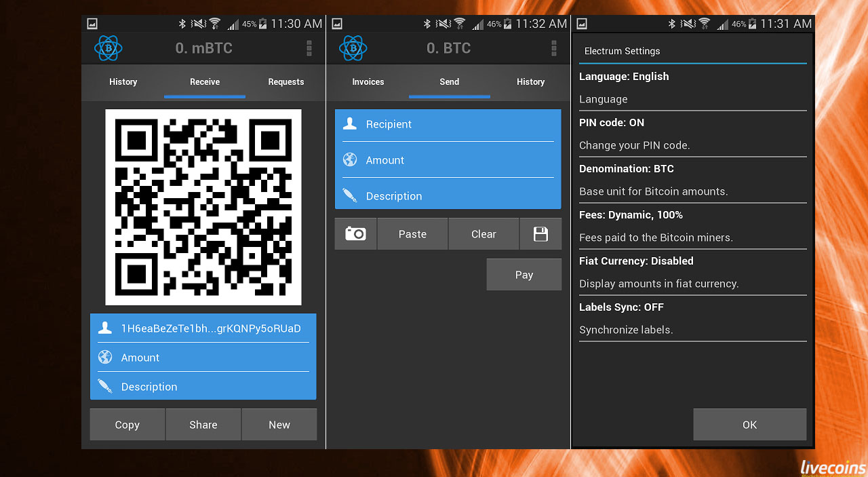Open Denomination: BTC selector
Viewport: 868px width, 477px height.
pyautogui.click(x=693, y=180)
